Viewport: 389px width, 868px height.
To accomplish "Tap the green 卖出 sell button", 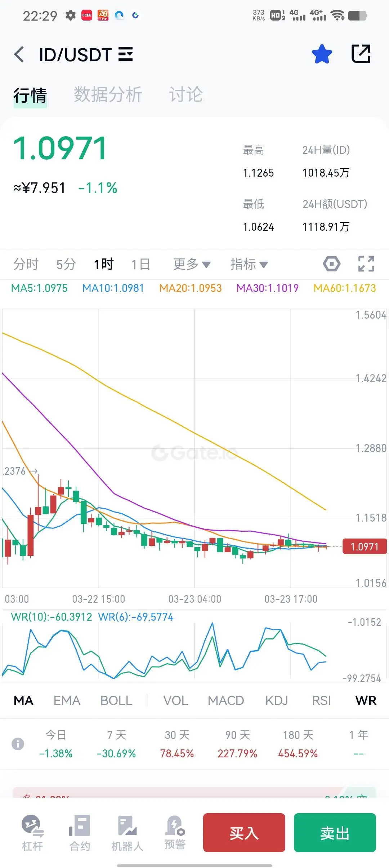I will 335,833.
